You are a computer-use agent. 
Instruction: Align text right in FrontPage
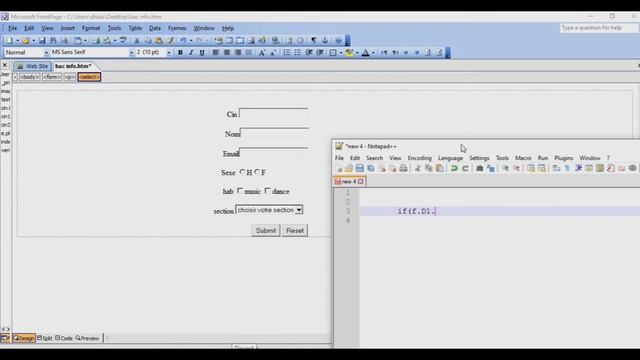coord(238,53)
